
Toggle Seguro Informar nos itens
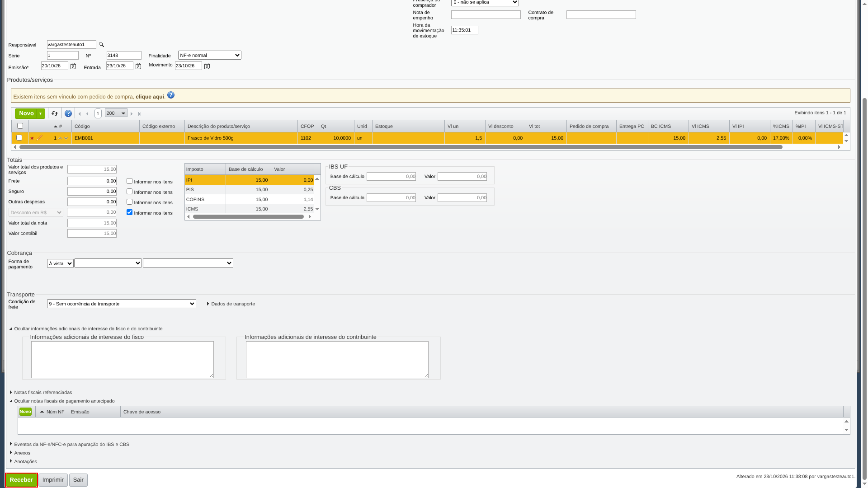[x=129, y=192]
